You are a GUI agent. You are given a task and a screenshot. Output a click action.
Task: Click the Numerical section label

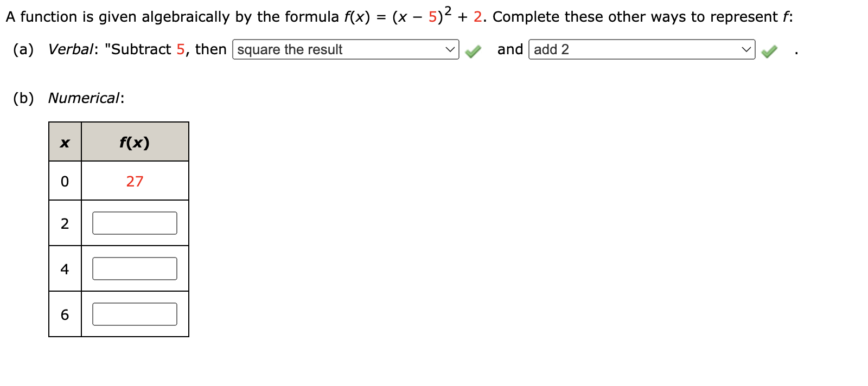pyautogui.click(x=85, y=98)
